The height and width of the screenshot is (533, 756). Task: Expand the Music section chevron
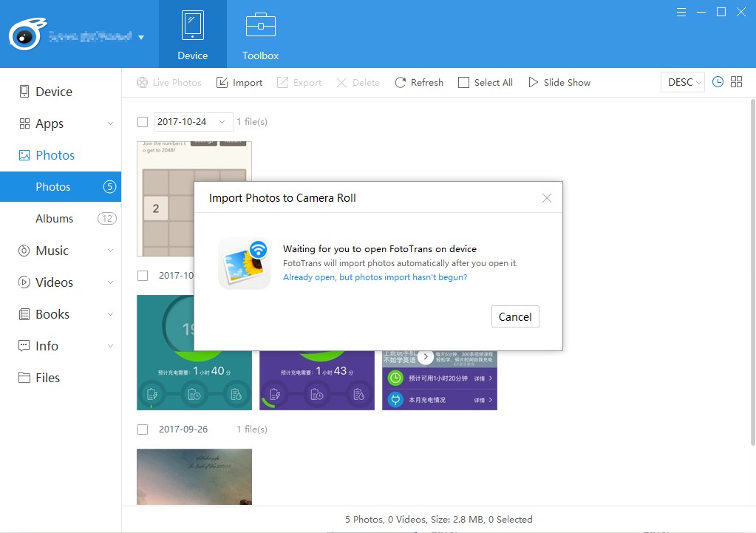[110, 251]
